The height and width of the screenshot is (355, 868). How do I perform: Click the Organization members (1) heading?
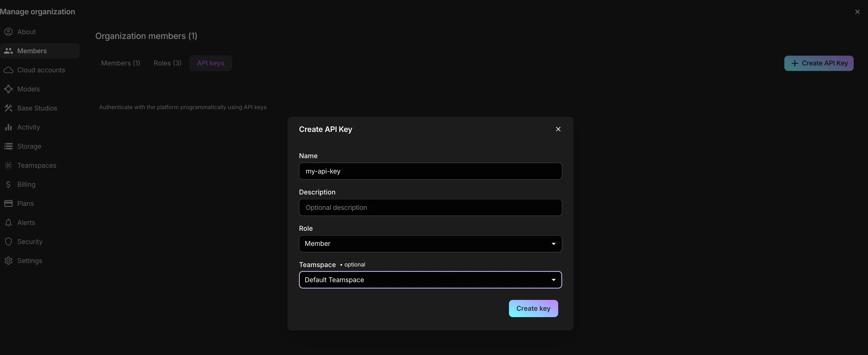pos(146,36)
